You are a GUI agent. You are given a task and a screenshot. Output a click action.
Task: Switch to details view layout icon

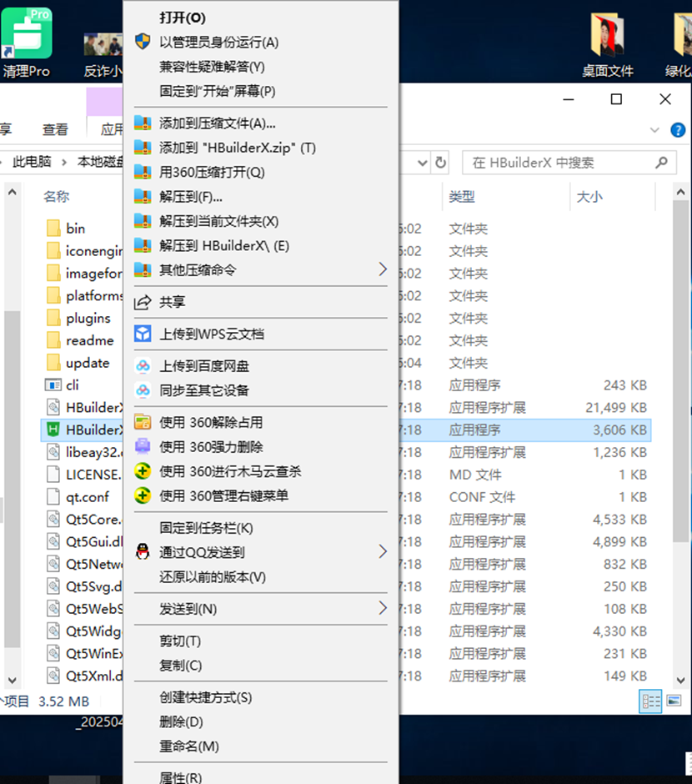pos(650,701)
